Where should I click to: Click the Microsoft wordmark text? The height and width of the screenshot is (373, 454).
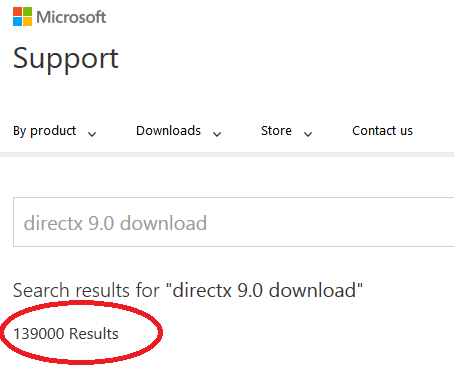71,17
